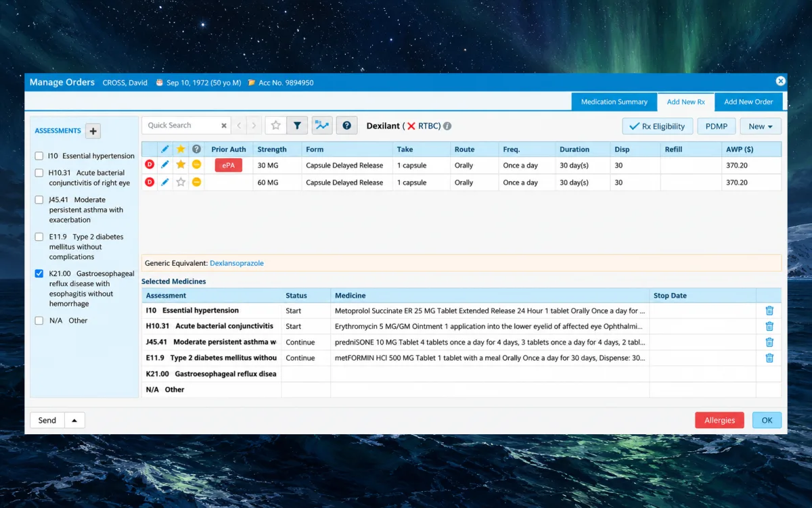Click the red D icon in 30 MG row

tap(150, 165)
